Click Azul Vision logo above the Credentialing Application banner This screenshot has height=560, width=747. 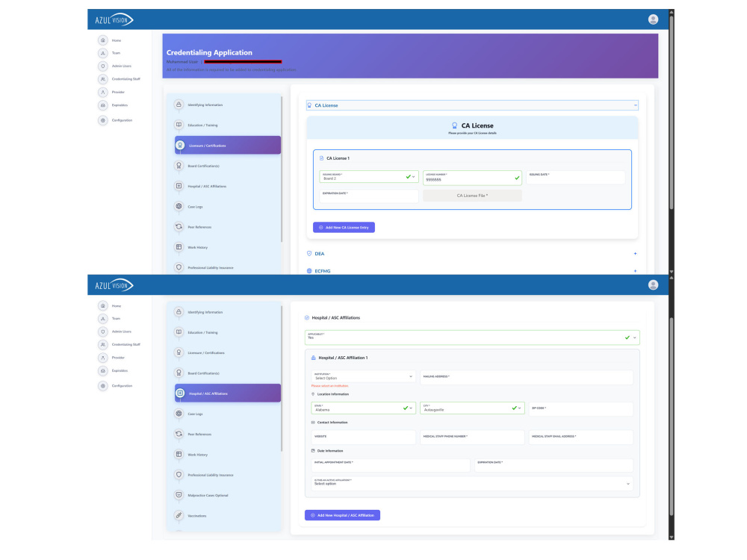point(114,19)
